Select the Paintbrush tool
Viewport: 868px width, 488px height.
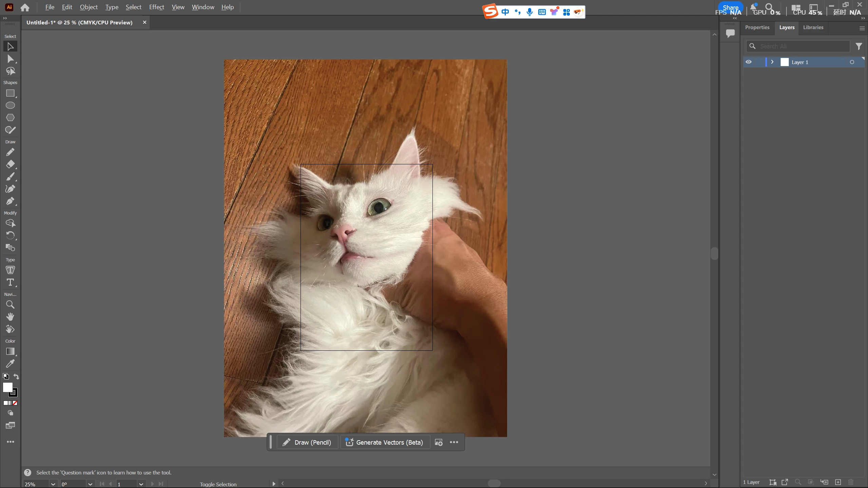click(10, 177)
